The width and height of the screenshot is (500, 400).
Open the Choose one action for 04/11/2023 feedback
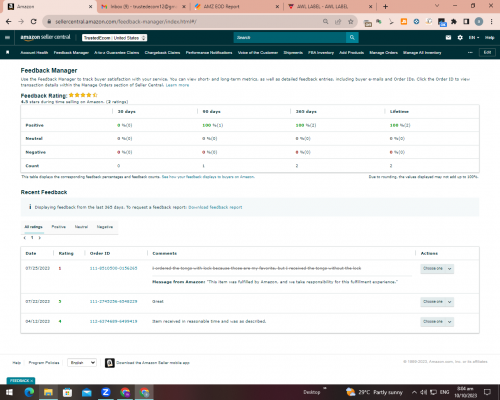pyautogui.click(x=437, y=322)
